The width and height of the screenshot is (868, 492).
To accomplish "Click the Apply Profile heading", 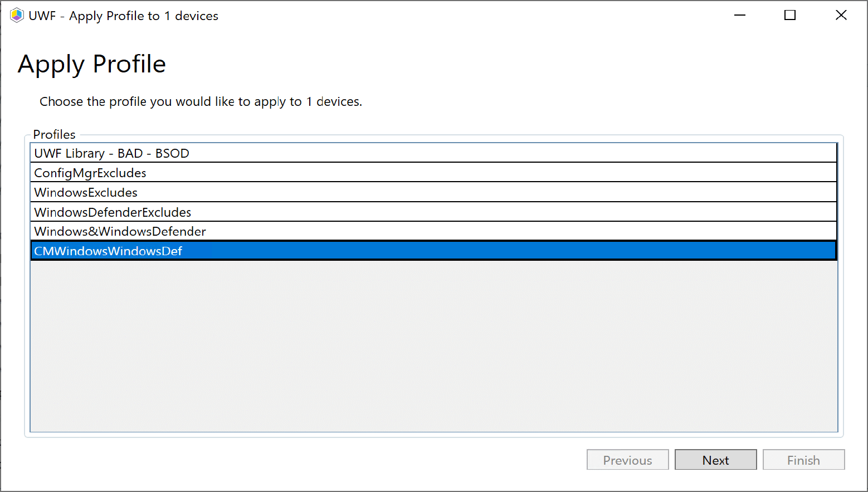I will 92,64.
